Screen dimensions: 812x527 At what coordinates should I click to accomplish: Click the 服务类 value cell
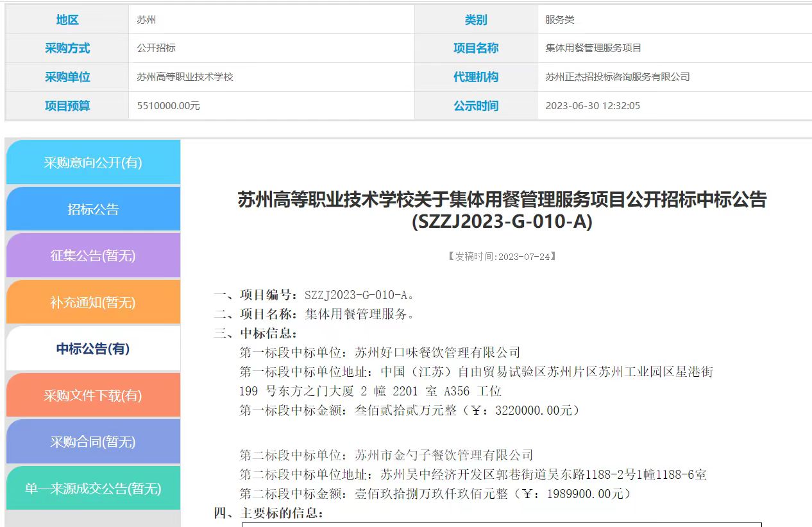click(673, 20)
